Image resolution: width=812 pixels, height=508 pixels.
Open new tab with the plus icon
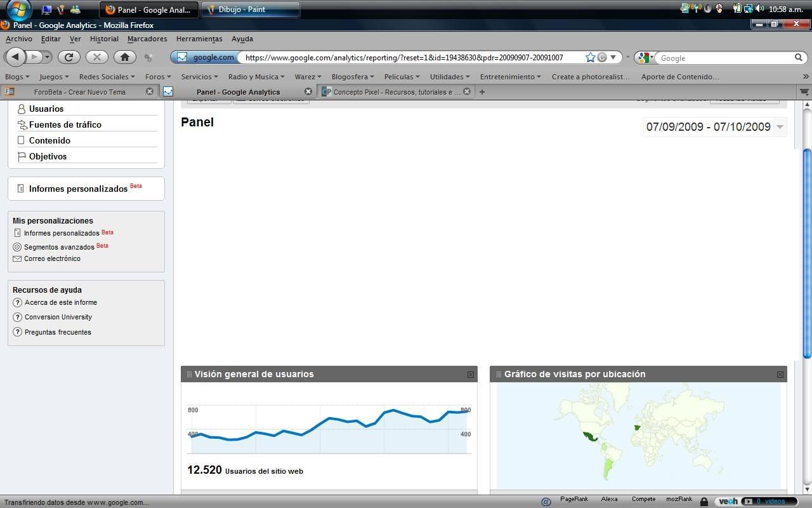coord(481,91)
